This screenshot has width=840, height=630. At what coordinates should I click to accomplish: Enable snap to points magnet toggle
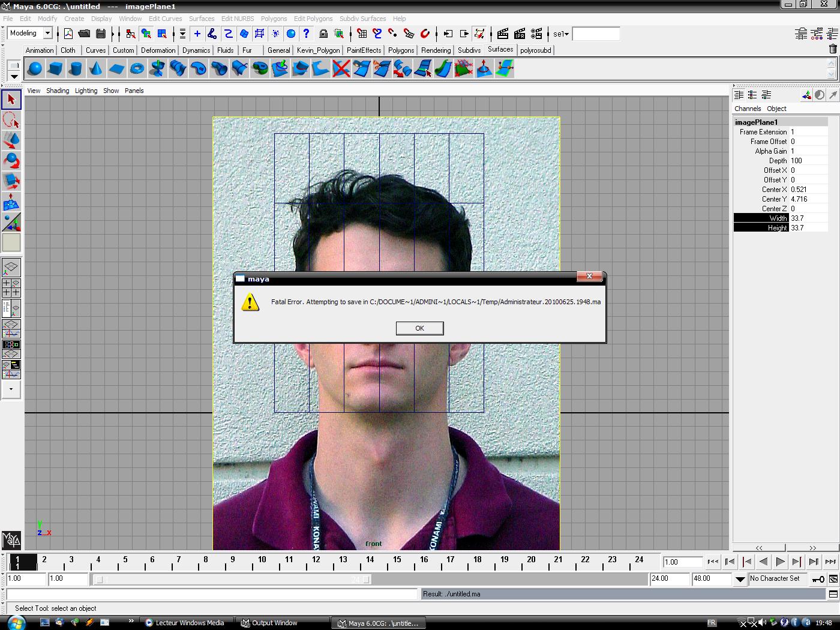tap(392, 34)
